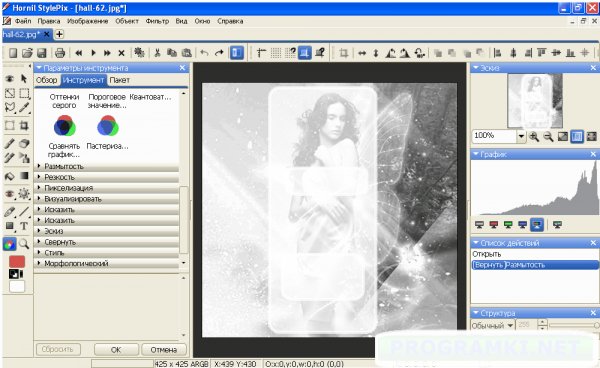Add a new document tab with plus

59,34
